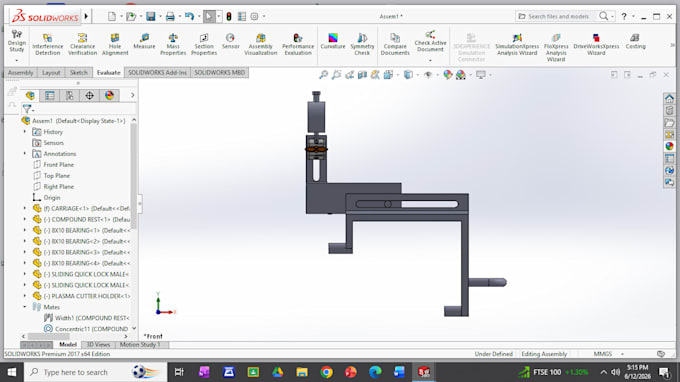Screen dimensions: 680x382
Task: Open the DisplayManager tab
Action: click(x=109, y=95)
